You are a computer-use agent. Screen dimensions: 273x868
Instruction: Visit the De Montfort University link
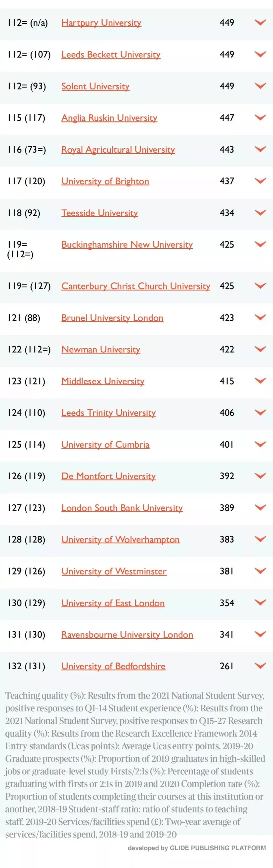108,476
